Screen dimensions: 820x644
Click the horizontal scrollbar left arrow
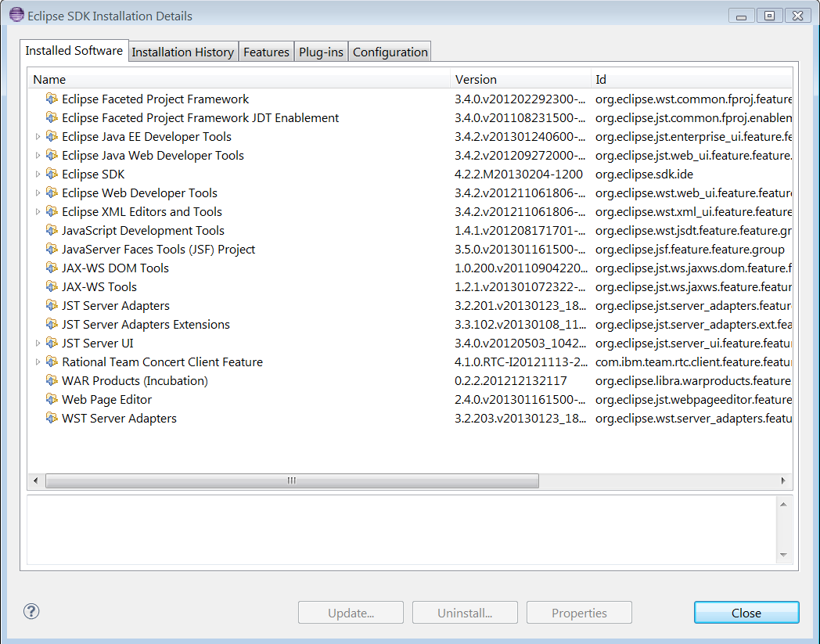[x=35, y=480]
